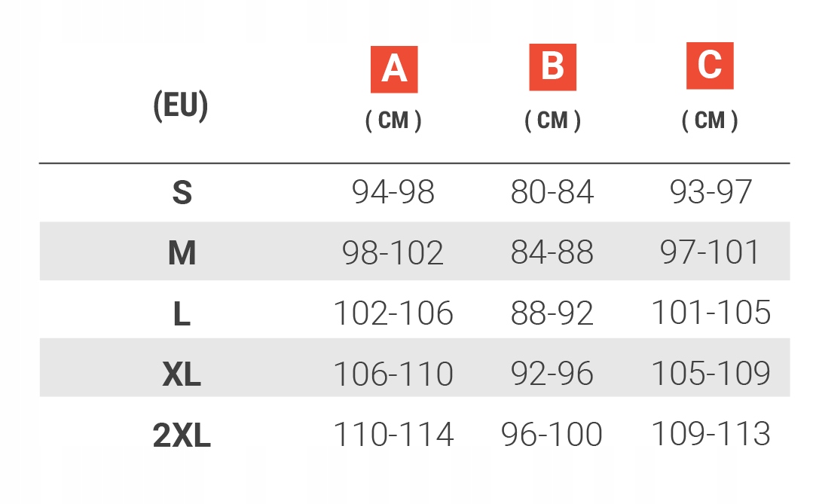Choose the XL size row label
Viewport: 819px width, 504px height.
click(x=182, y=374)
